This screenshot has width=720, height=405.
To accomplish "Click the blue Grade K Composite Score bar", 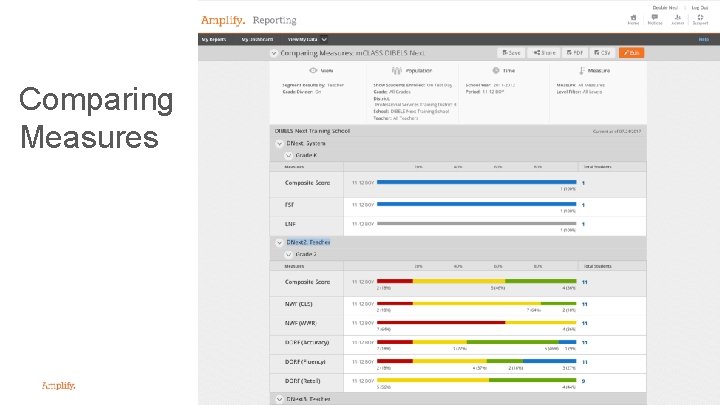I will click(x=477, y=182).
